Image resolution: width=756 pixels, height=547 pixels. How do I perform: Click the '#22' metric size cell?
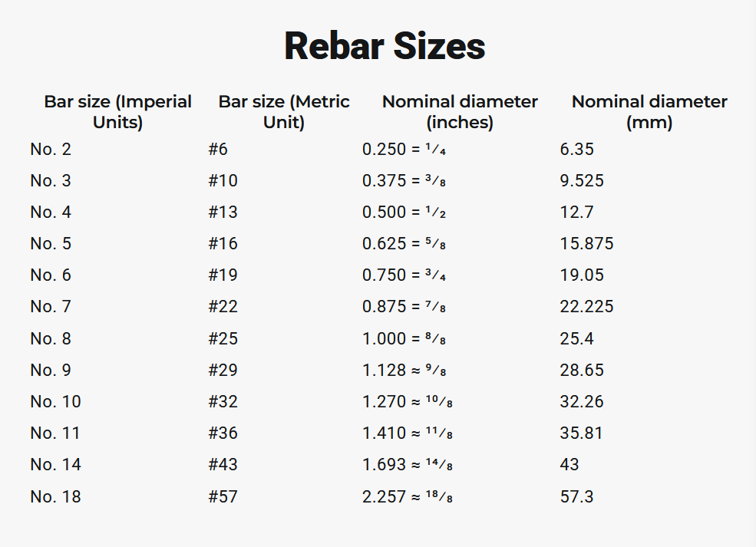click(x=223, y=307)
